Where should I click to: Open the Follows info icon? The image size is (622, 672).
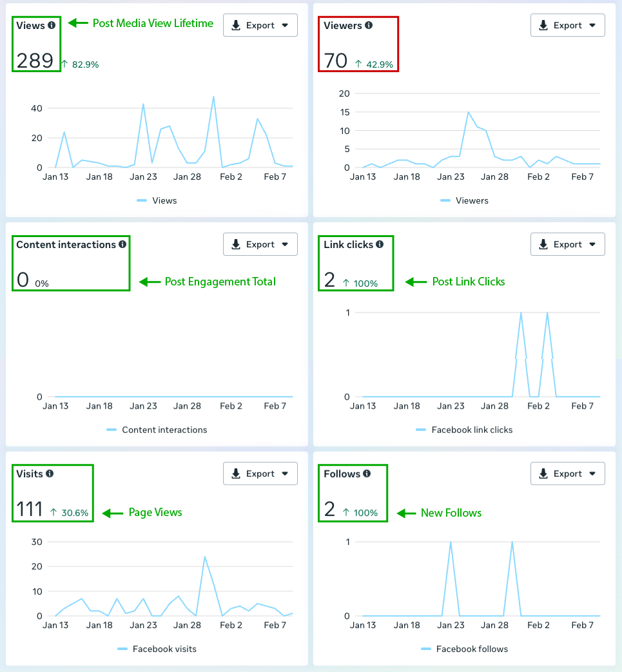[367, 474]
